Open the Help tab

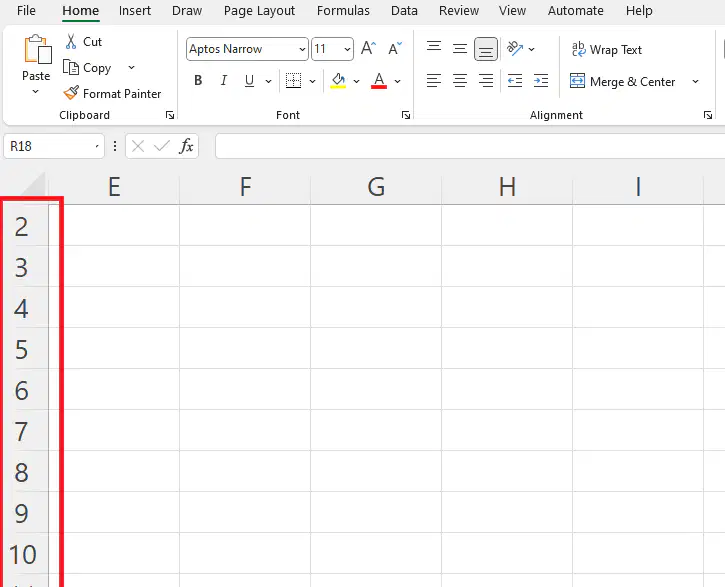[x=639, y=11]
